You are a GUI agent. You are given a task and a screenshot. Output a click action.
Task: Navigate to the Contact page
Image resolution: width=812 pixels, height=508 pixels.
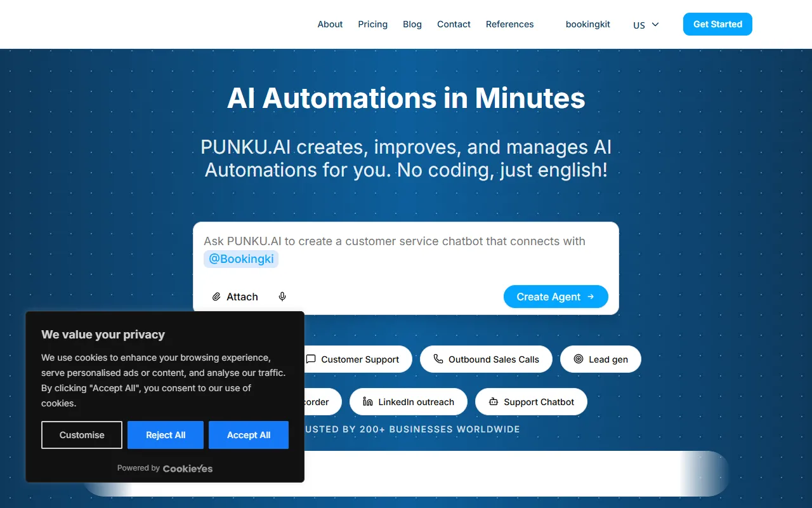(454, 24)
